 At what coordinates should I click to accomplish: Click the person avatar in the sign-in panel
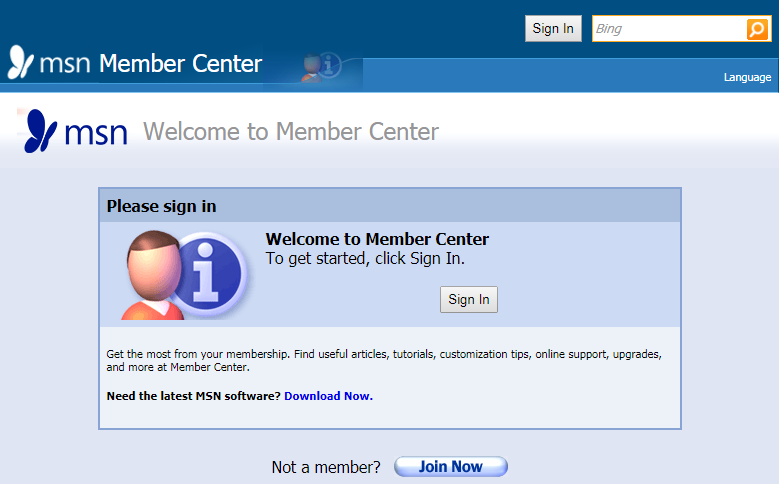pyautogui.click(x=153, y=274)
